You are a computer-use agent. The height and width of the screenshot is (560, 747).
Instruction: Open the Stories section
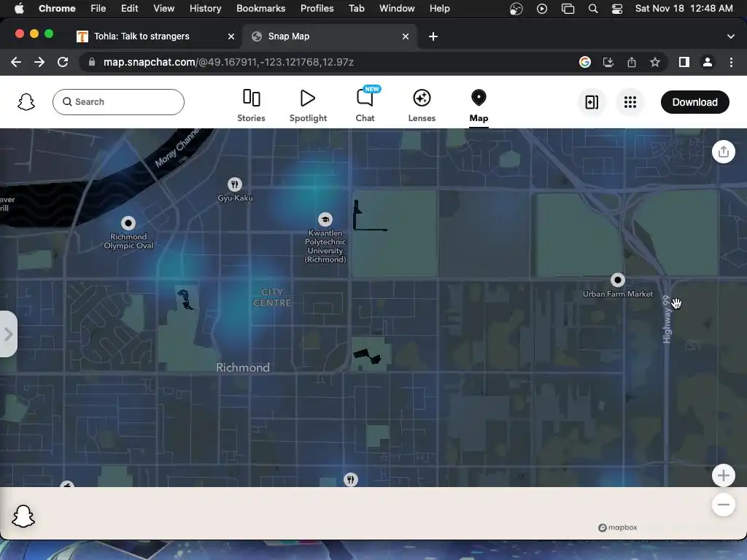(x=251, y=105)
